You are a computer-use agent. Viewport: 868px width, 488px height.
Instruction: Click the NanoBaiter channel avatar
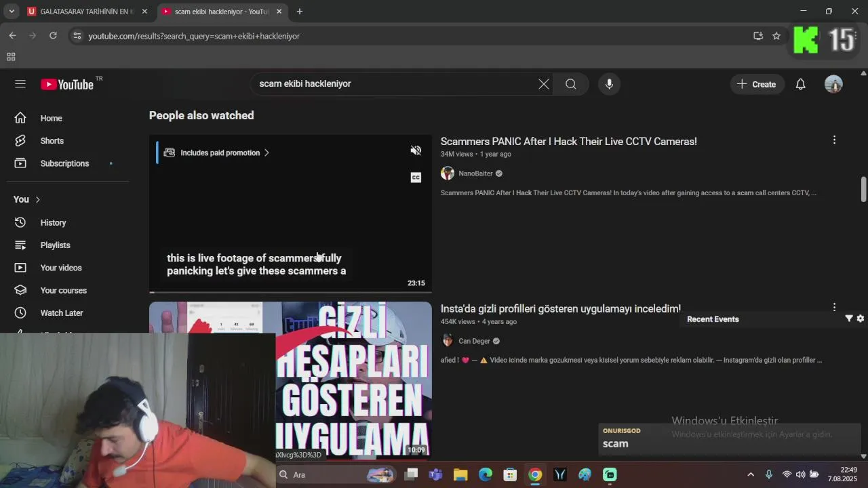tap(448, 174)
